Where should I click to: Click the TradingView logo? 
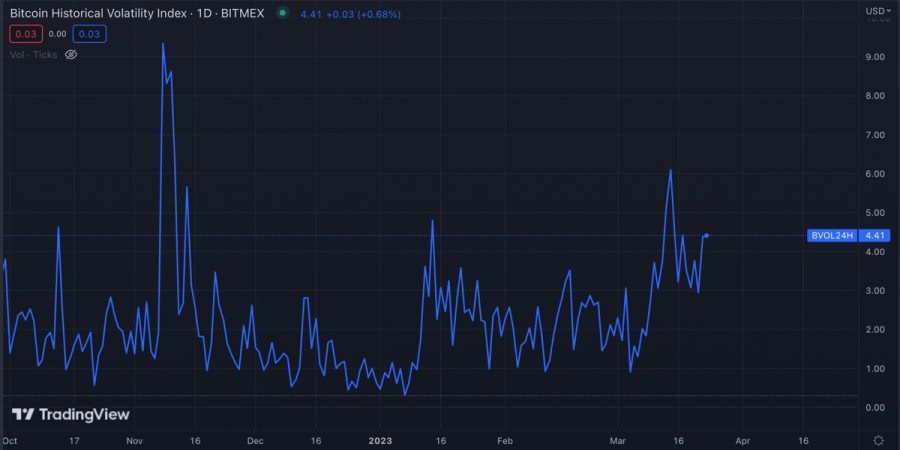pos(70,414)
